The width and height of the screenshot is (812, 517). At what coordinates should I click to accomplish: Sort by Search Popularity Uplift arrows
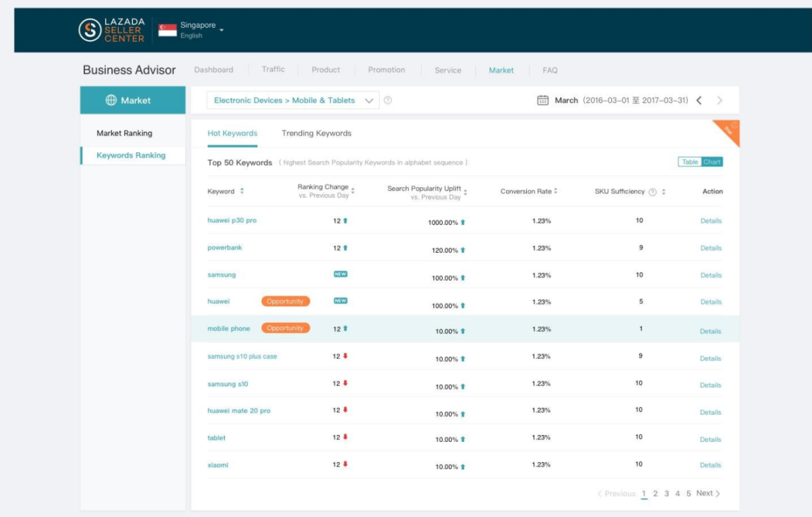click(x=465, y=193)
